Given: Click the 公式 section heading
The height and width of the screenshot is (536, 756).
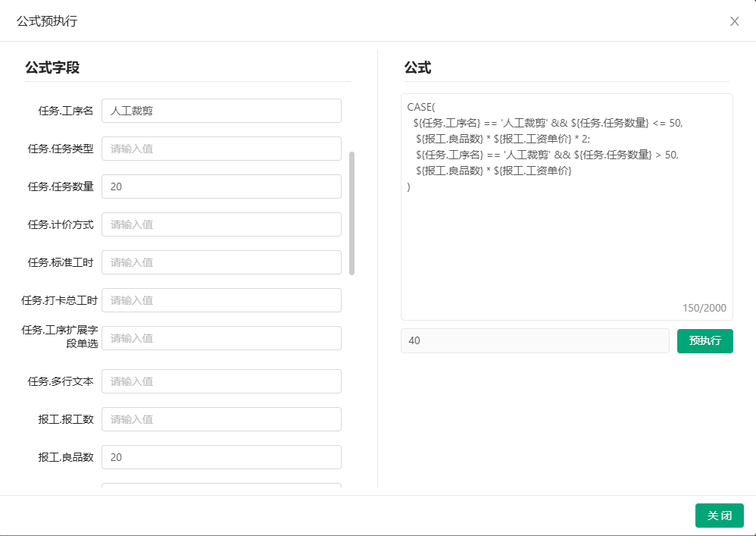Looking at the screenshot, I should [x=417, y=67].
